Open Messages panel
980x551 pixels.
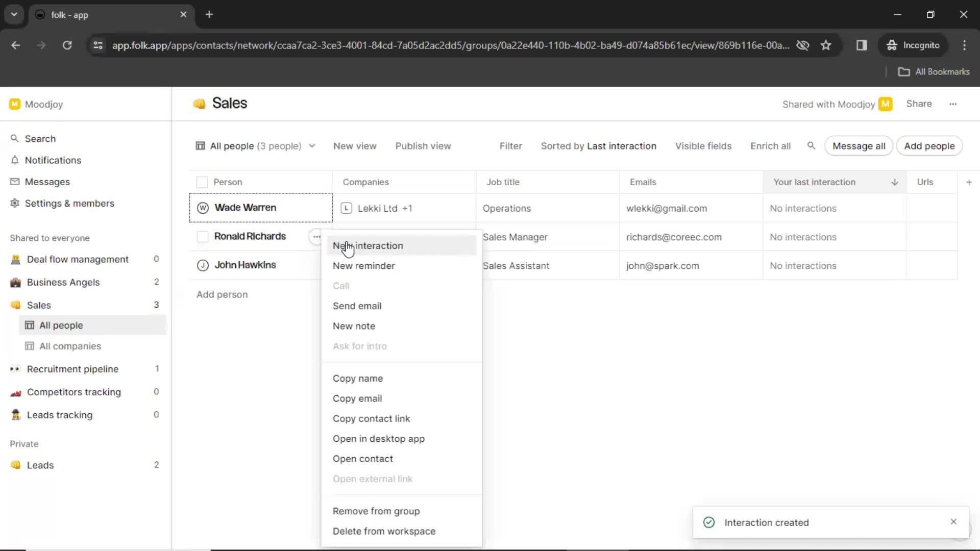tap(47, 182)
